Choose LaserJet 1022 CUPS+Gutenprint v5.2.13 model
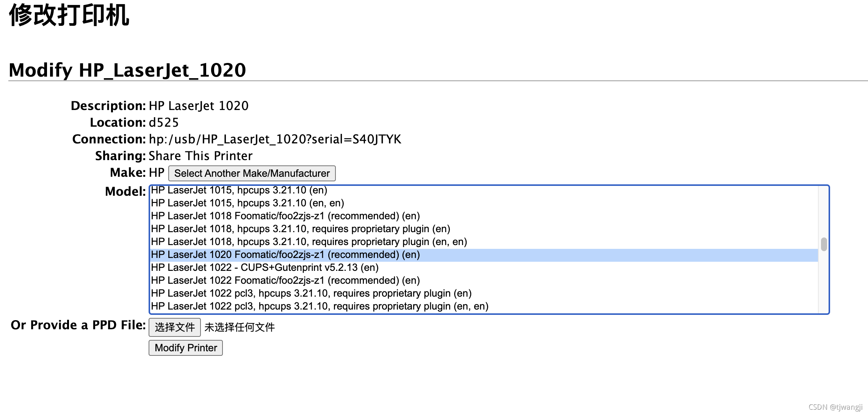 (x=265, y=268)
